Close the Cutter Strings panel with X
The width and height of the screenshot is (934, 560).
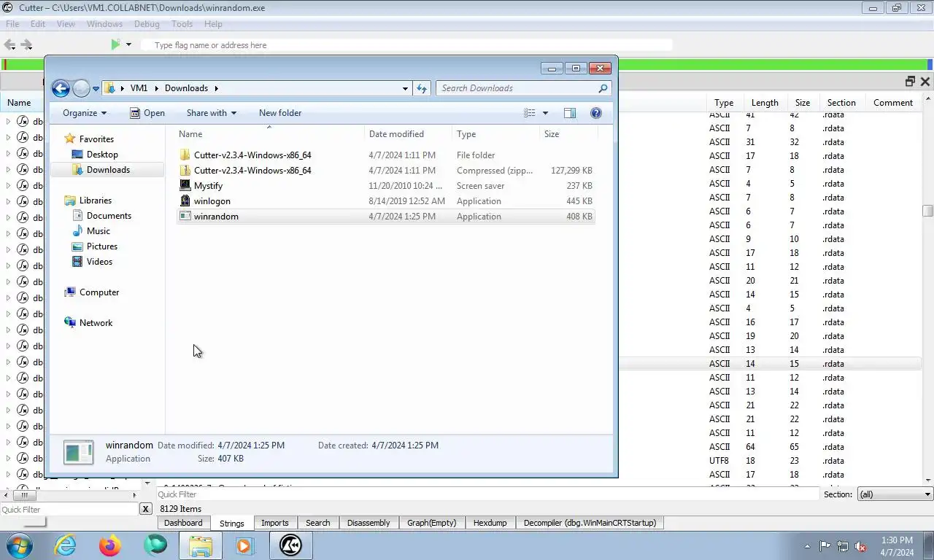(x=925, y=82)
